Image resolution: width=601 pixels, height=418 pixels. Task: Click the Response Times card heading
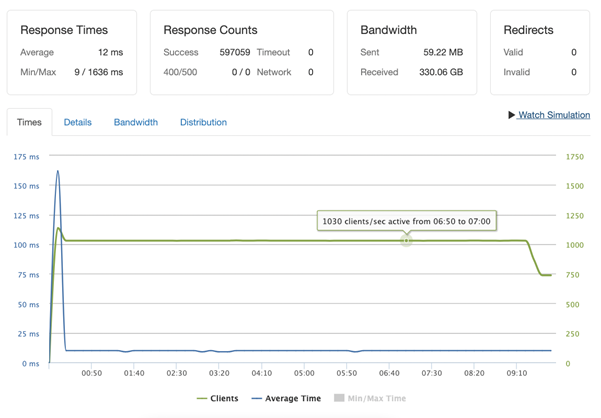[64, 30]
